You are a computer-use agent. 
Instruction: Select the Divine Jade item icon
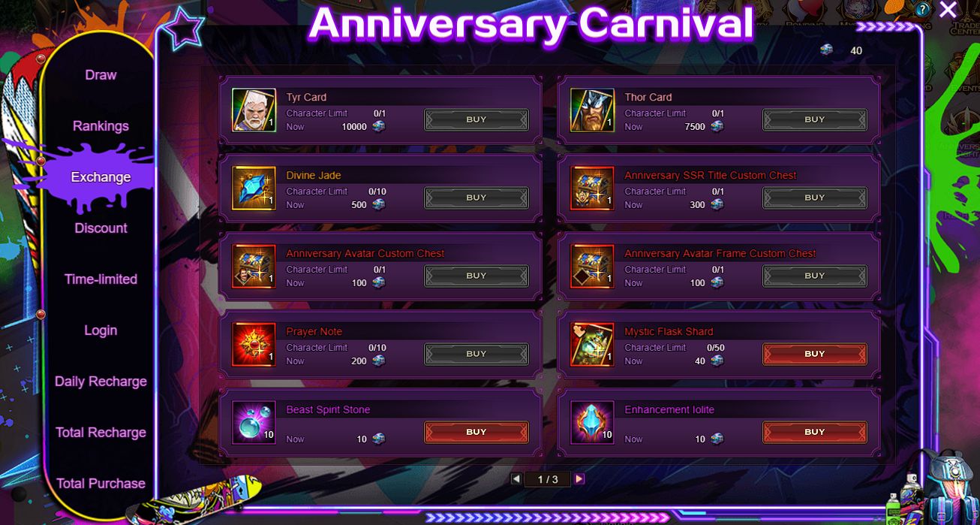click(254, 189)
